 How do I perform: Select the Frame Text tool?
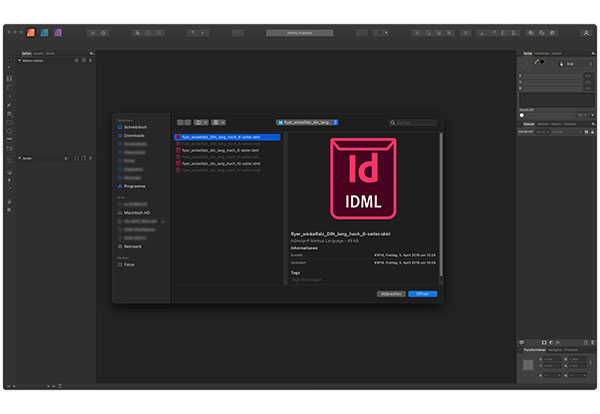10,78
